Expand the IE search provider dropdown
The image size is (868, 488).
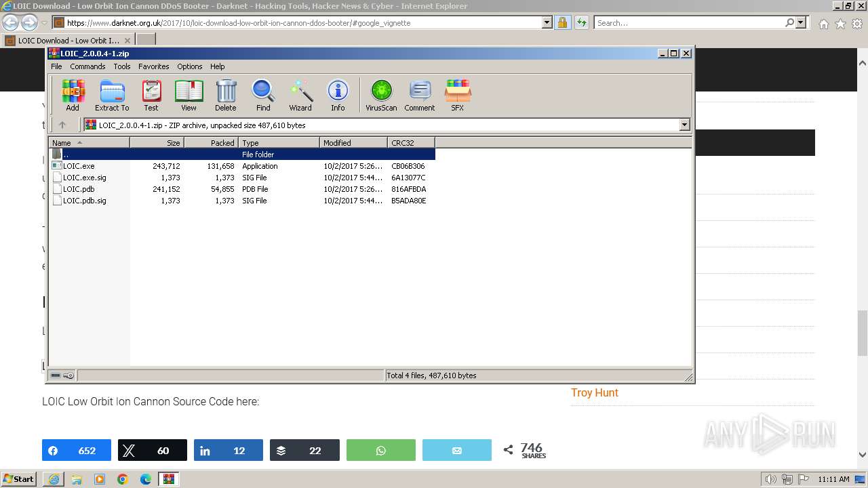coord(802,22)
